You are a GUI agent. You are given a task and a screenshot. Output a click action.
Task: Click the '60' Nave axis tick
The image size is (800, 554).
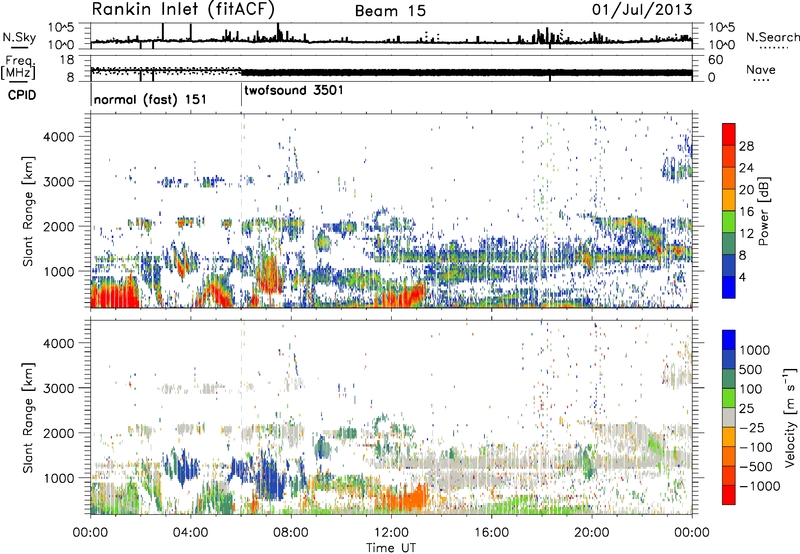715,60
